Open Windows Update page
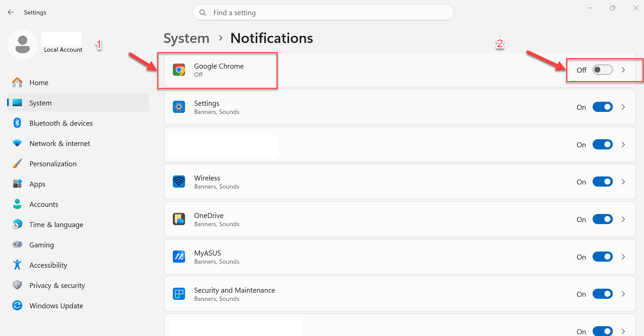The image size is (644, 336). [x=78, y=306]
